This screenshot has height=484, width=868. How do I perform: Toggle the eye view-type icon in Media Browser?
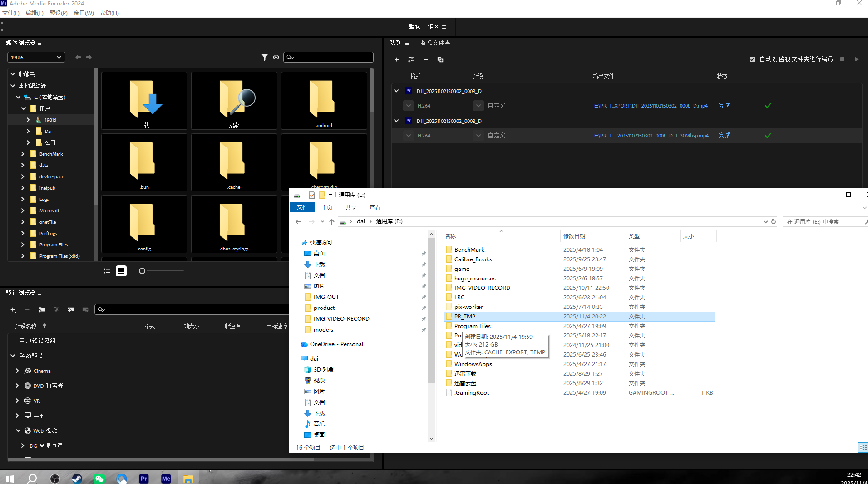point(276,57)
